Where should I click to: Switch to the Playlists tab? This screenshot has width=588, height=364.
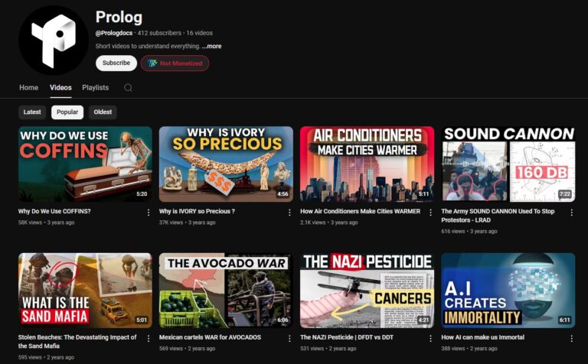(95, 88)
